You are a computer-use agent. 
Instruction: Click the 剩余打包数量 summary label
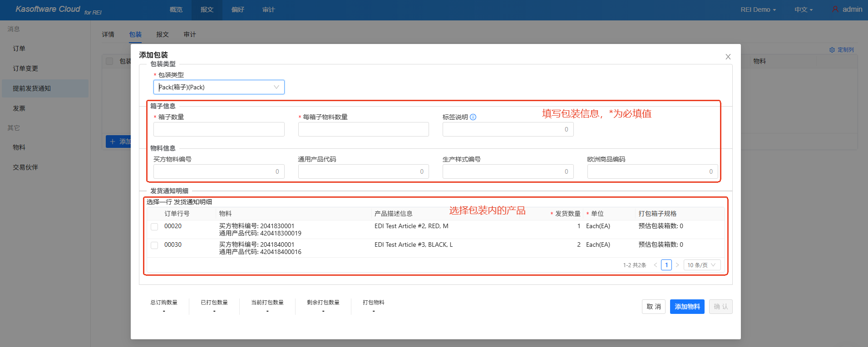tap(323, 303)
